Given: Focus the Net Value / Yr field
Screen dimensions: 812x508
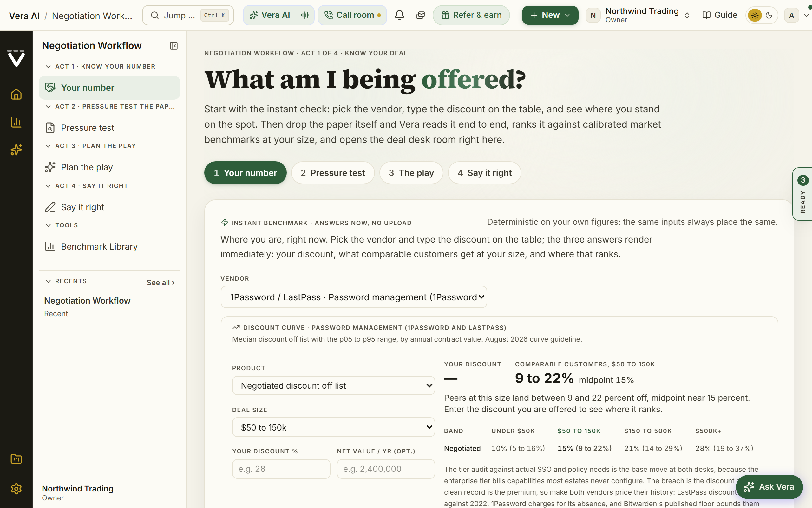Looking at the screenshot, I should [x=386, y=469].
